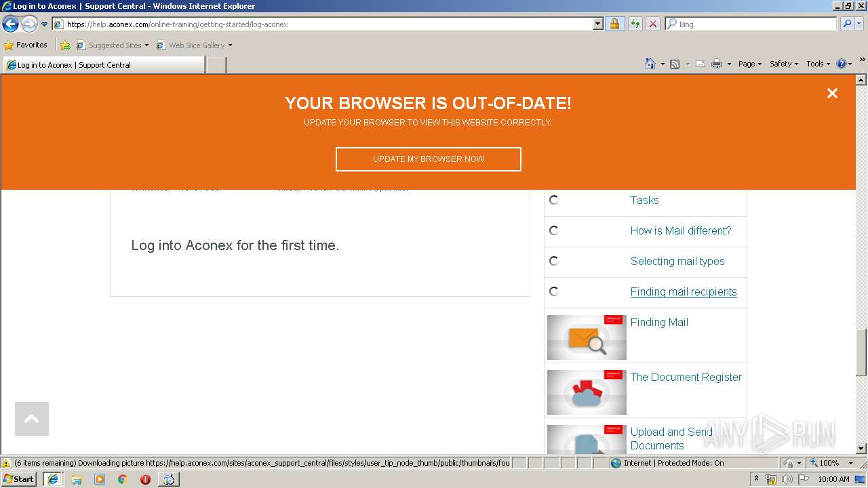Open the Safety menu
Image resolution: width=868 pixels, height=488 pixels.
tap(783, 64)
